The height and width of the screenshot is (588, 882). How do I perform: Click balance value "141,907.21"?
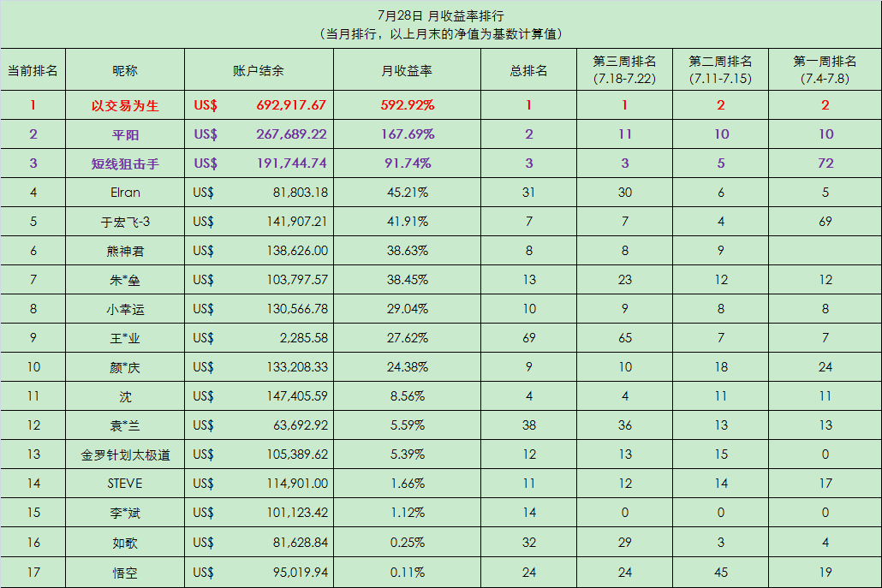coord(297,222)
